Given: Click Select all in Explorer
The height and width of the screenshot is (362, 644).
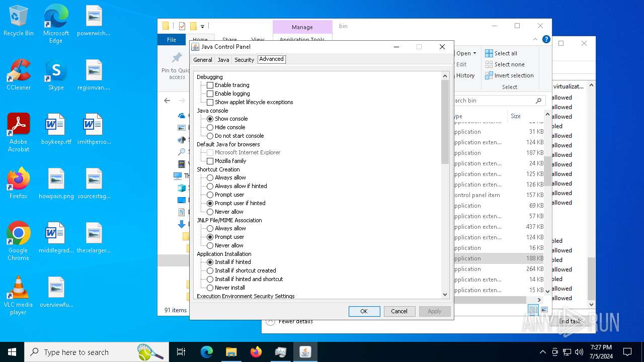Looking at the screenshot, I should point(501,53).
